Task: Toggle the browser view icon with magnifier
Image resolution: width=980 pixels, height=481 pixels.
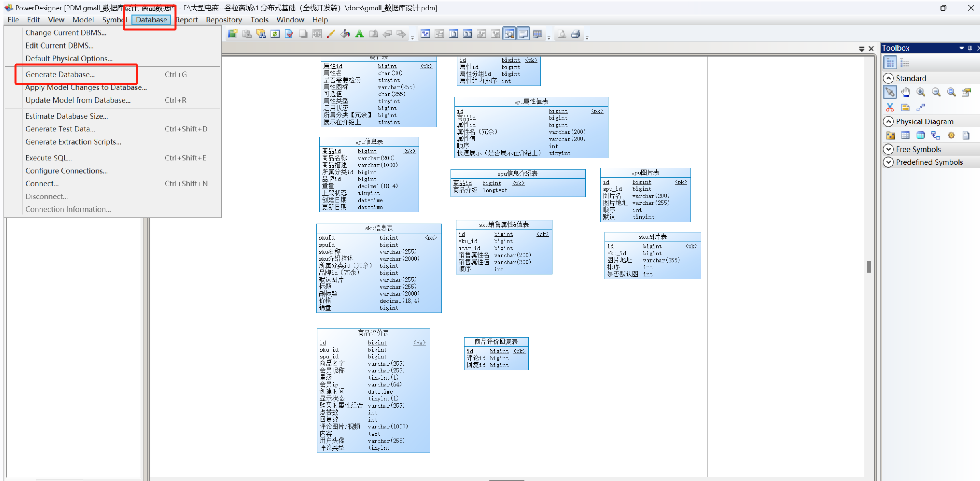Action: coord(509,34)
